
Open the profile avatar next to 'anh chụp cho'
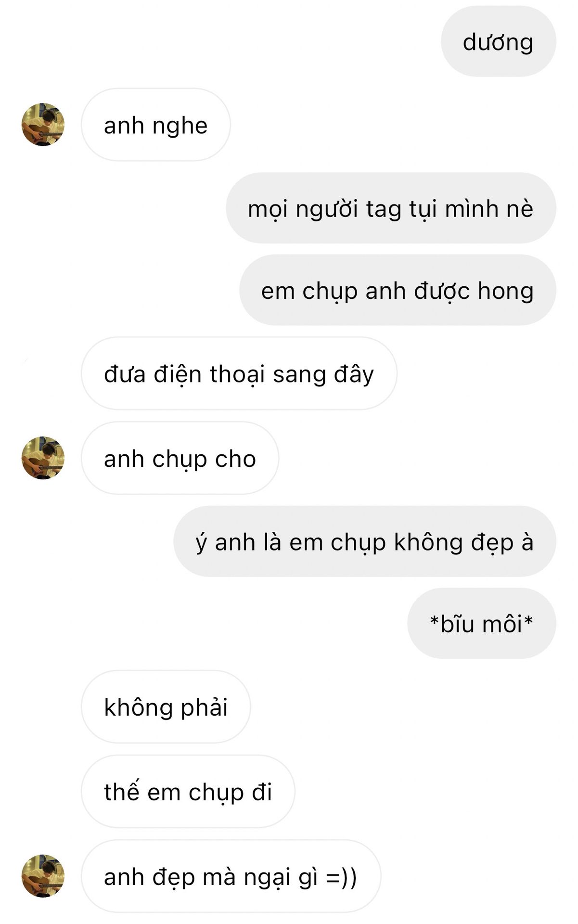pyautogui.click(x=43, y=458)
